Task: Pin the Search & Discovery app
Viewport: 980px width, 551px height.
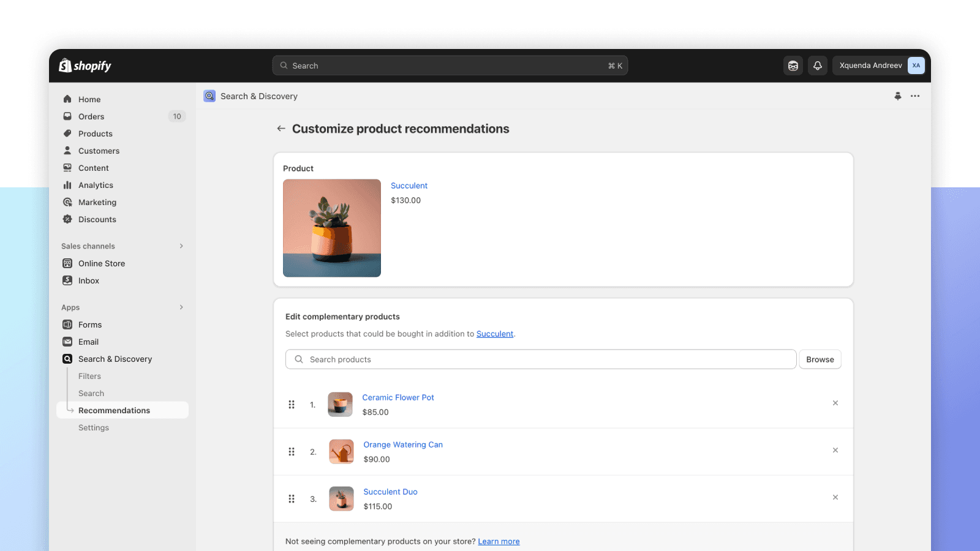Action: pos(898,96)
